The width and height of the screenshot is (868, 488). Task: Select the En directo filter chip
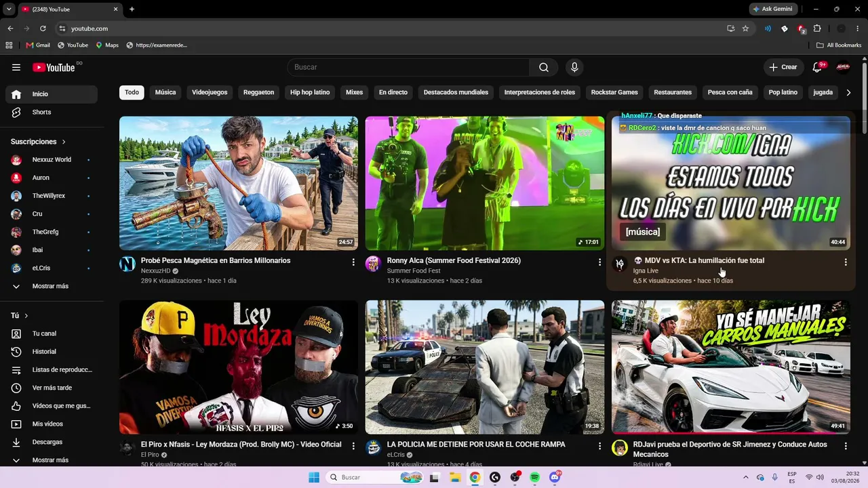tap(393, 92)
